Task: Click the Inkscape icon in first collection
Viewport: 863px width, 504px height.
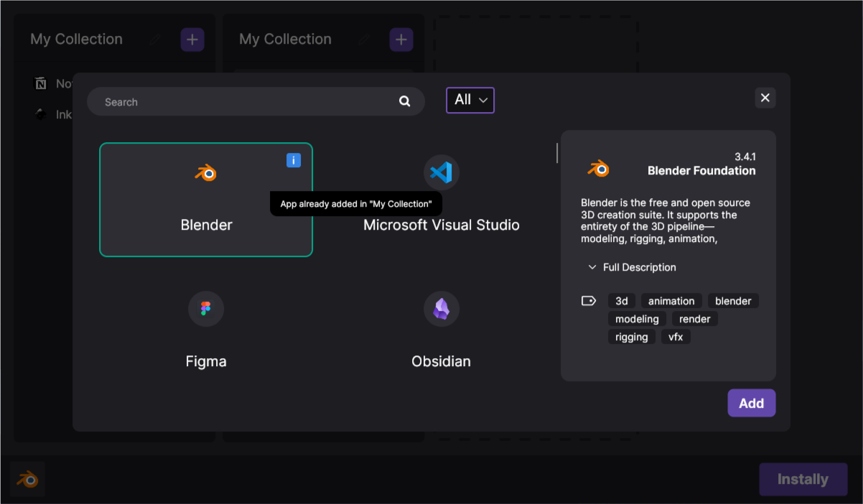Action: [41, 114]
